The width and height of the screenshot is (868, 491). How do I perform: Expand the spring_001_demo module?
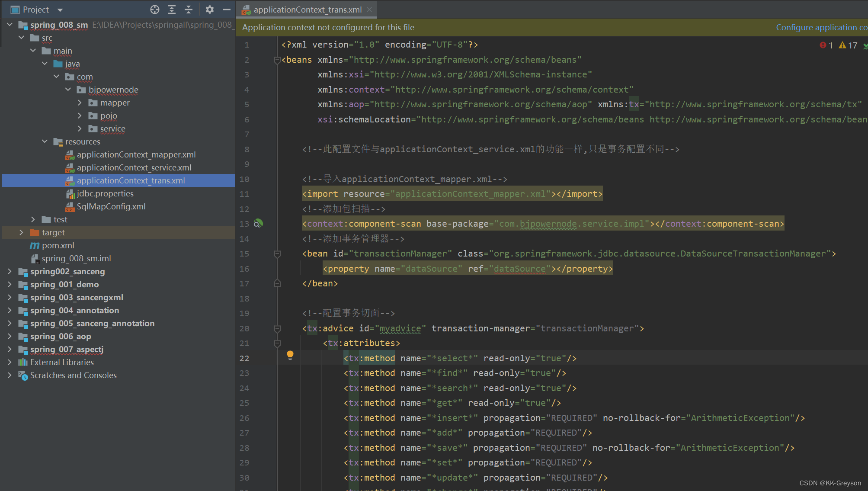[x=10, y=284]
